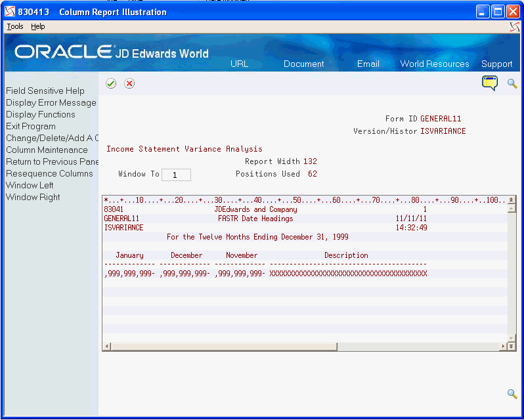
Task: Open the URL header link
Action: [x=239, y=64]
